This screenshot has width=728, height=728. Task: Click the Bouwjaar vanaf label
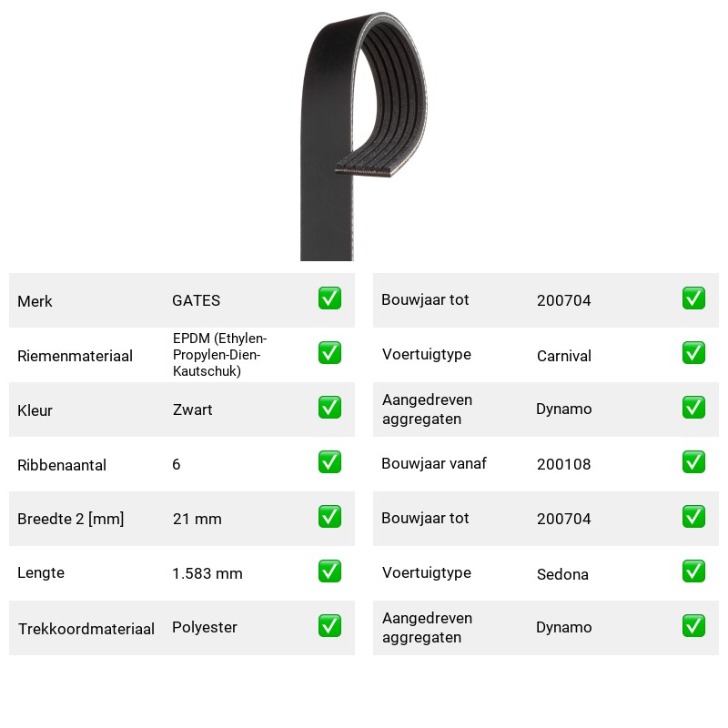pyautogui.click(x=434, y=463)
